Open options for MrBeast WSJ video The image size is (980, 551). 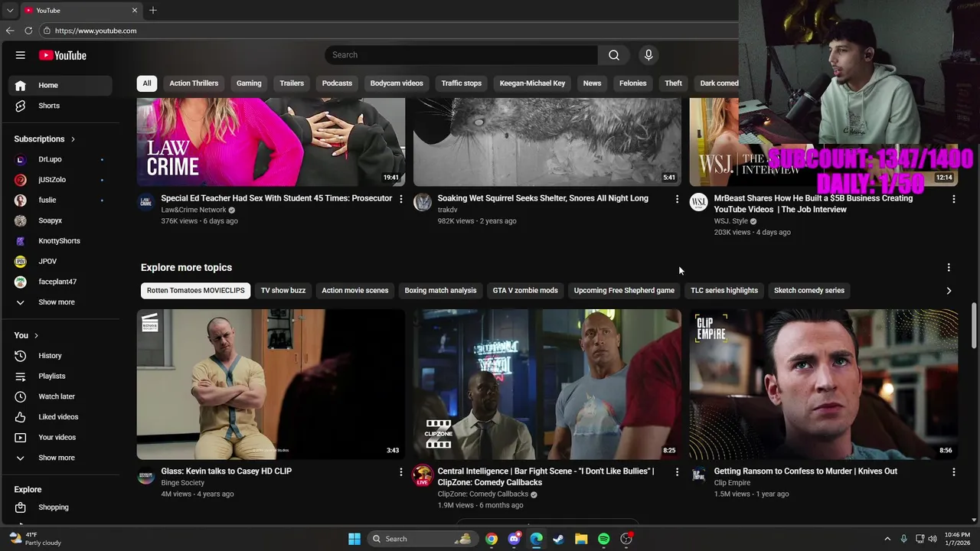[x=953, y=199]
